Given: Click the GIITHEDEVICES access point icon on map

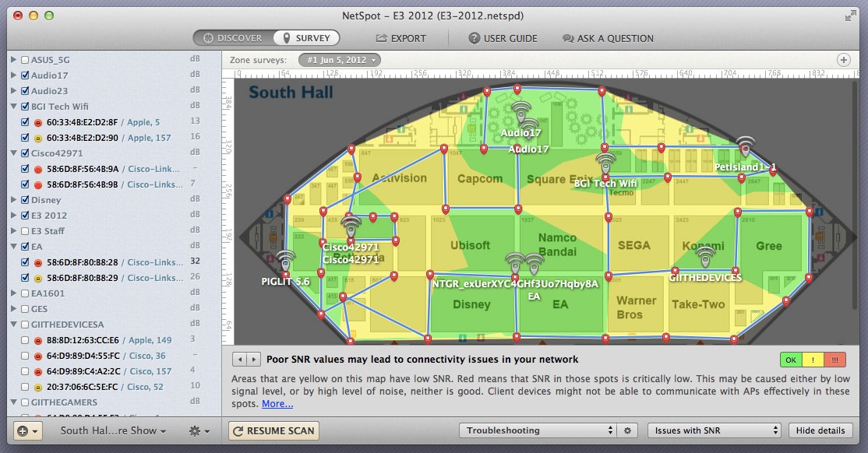Looking at the screenshot, I should coord(704,257).
